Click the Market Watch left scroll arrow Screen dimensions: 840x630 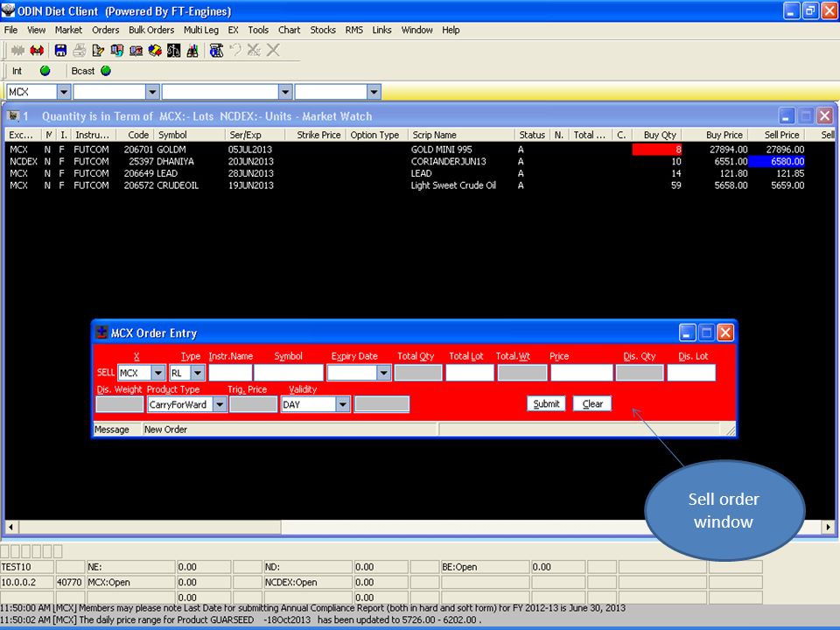(10, 527)
